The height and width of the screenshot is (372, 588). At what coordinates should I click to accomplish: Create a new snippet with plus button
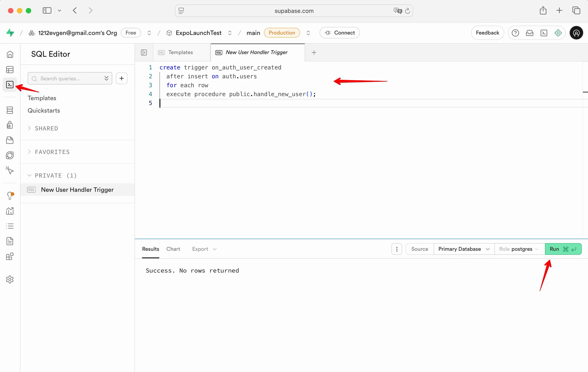tap(122, 78)
